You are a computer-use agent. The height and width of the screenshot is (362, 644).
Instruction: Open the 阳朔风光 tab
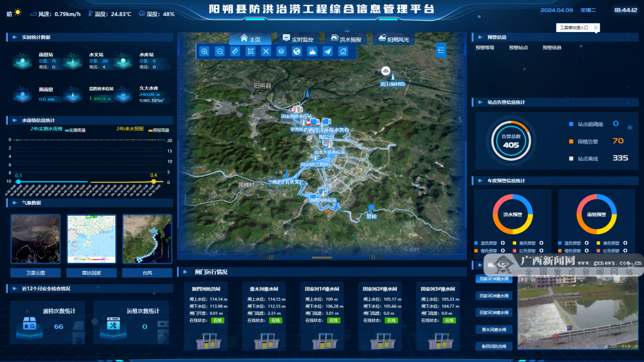(x=393, y=39)
